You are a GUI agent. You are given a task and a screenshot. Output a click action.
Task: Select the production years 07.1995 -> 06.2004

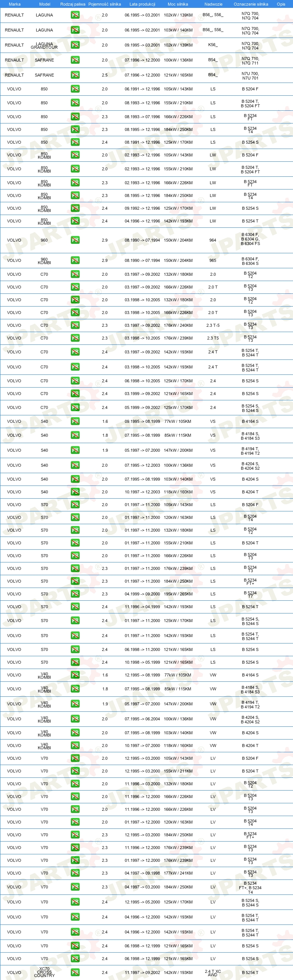coord(142,719)
